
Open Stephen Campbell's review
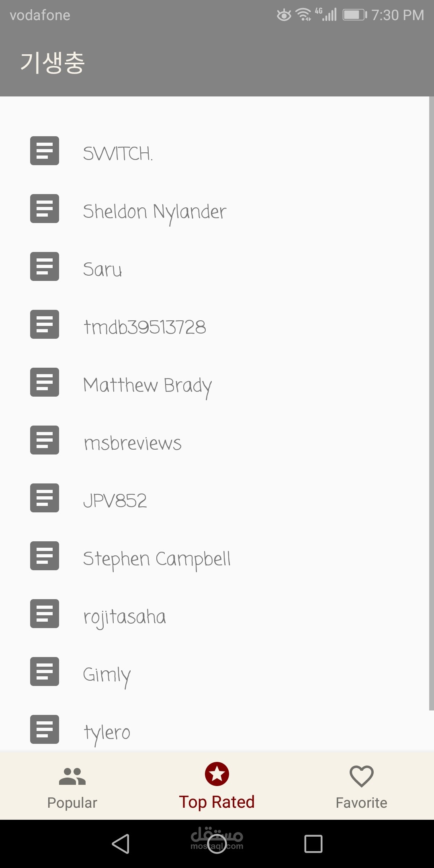pos(157,559)
